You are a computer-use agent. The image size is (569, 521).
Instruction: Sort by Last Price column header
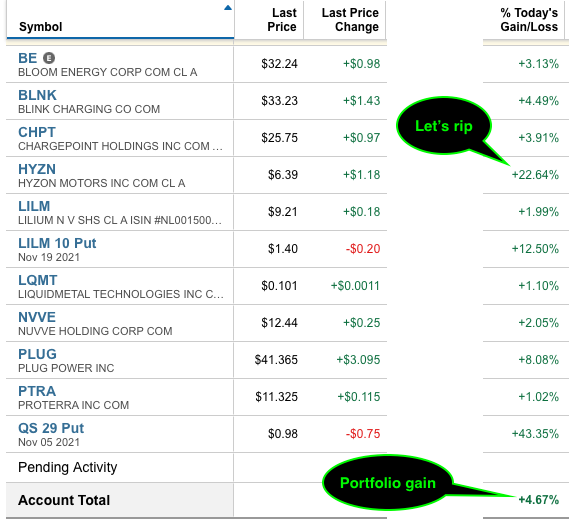coord(282,20)
